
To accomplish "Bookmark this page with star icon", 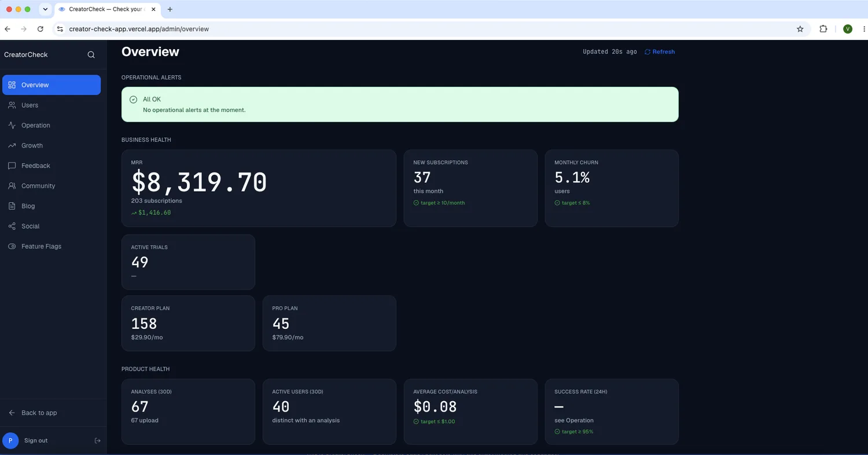I will 800,29.
